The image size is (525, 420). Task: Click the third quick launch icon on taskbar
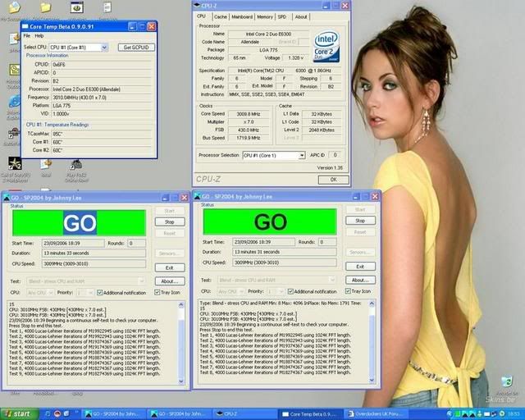coord(67,414)
